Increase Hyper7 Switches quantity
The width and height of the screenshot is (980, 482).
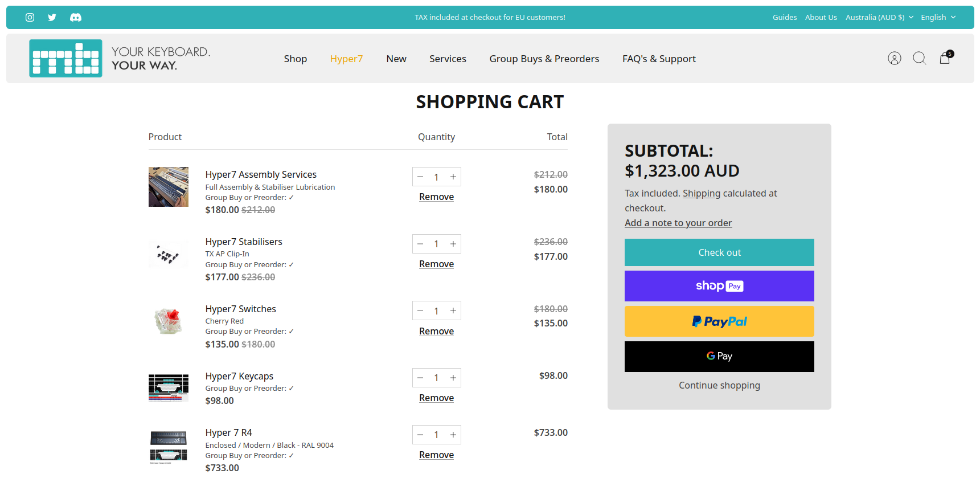pos(453,311)
